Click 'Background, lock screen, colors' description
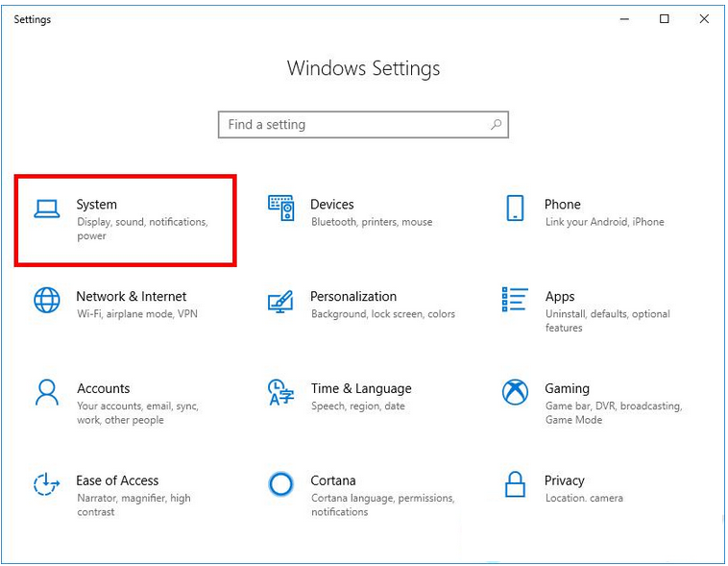This screenshot has width=728, height=566. pyautogui.click(x=383, y=314)
